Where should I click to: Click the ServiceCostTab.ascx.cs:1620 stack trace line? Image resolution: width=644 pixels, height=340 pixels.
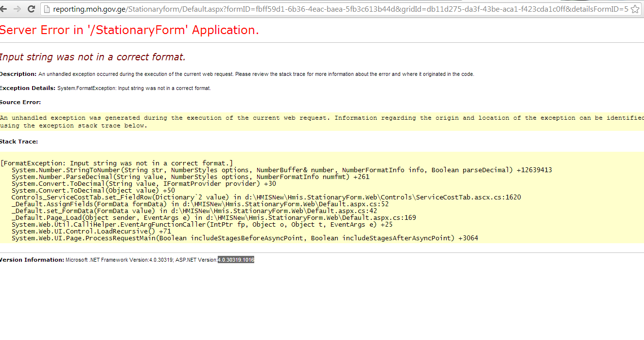pos(266,197)
